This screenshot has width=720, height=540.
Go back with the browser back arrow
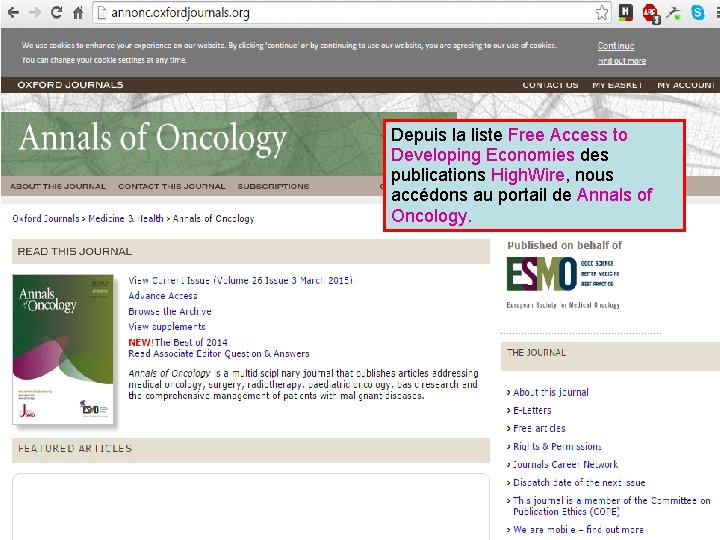[13, 13]
